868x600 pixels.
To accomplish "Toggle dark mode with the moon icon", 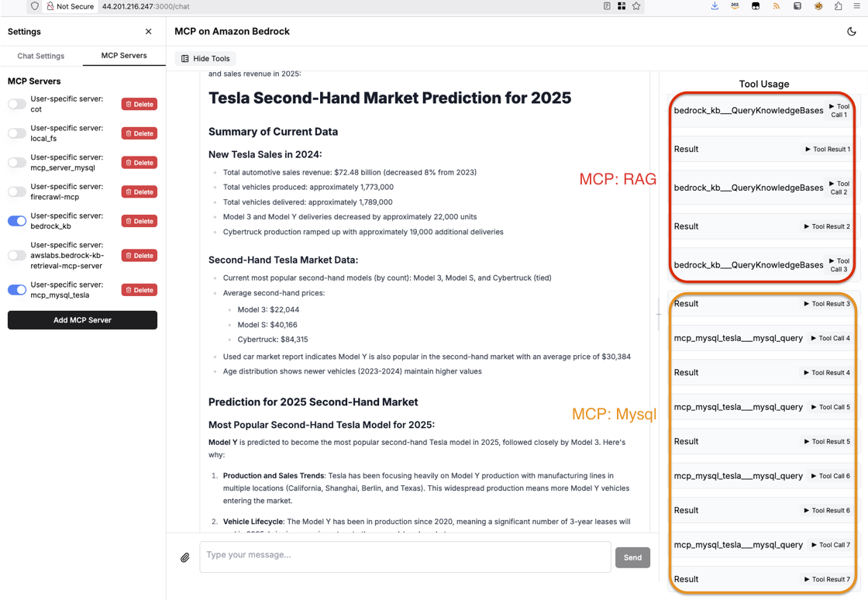I will [x=852, y=32].
